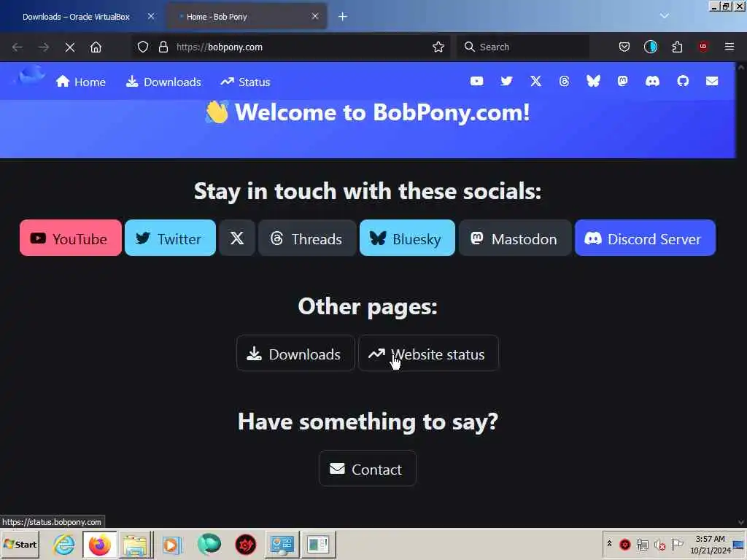Open Home in site navigation
This screenshot has height=560, width=747.
80,82
